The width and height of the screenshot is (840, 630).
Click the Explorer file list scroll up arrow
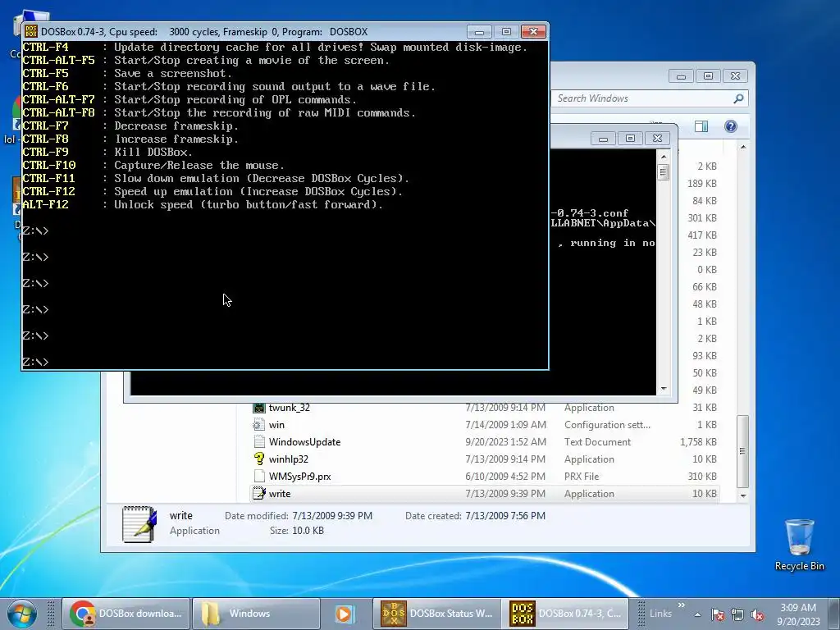743,147
